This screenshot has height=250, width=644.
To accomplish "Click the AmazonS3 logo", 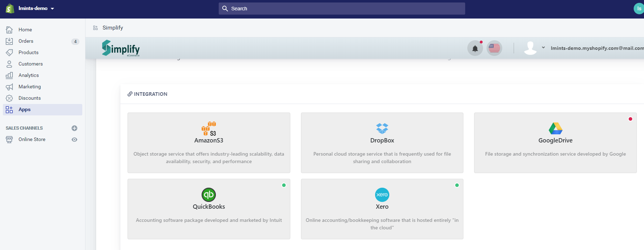I will [209, 129].
